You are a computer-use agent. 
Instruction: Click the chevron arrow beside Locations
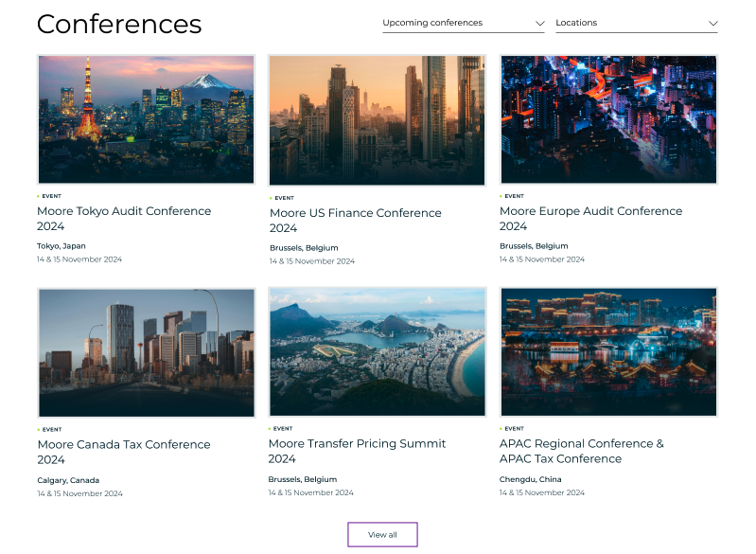712,23
